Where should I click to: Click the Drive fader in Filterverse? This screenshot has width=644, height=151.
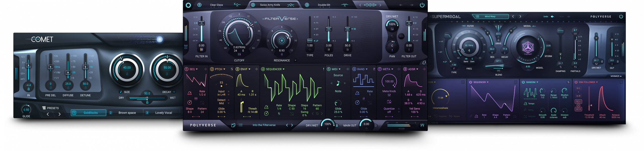click(347, 29)
